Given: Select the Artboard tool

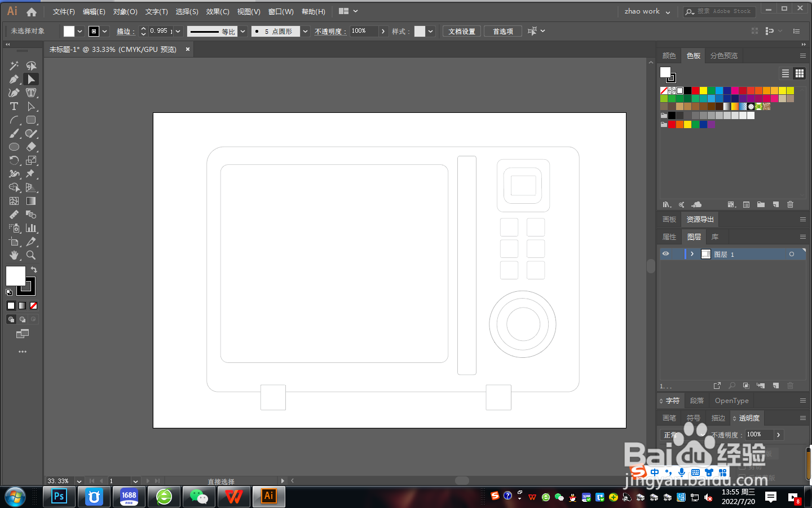Looking at the screenshot, I should 14,242.
